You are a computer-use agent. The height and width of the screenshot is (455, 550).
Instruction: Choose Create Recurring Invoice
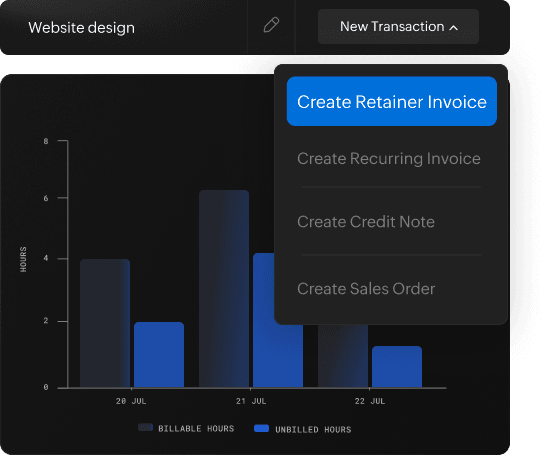point(389,159)
